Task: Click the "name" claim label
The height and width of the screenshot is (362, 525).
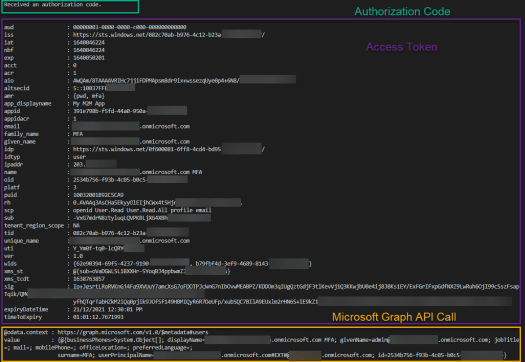Action: coord(10,172)
